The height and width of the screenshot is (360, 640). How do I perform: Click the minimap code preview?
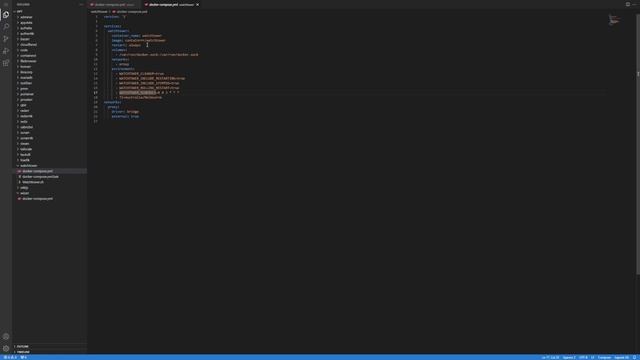click(614, 20)
